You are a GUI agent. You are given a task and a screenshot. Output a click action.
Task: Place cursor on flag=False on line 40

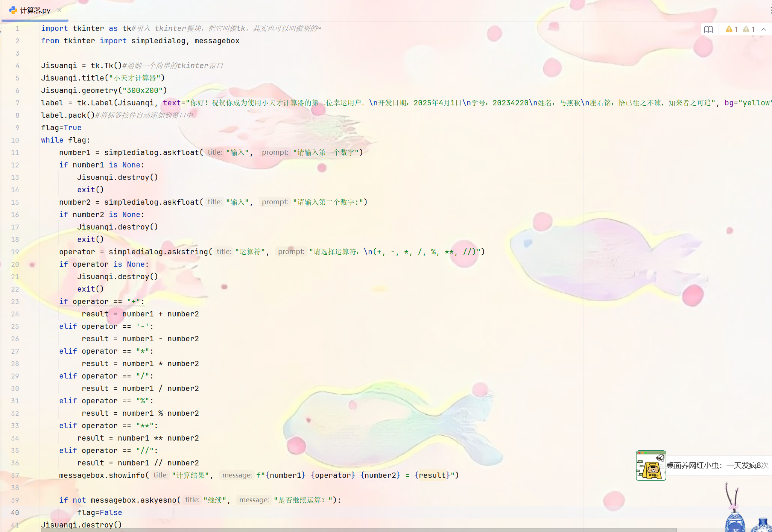click(99, 512)
